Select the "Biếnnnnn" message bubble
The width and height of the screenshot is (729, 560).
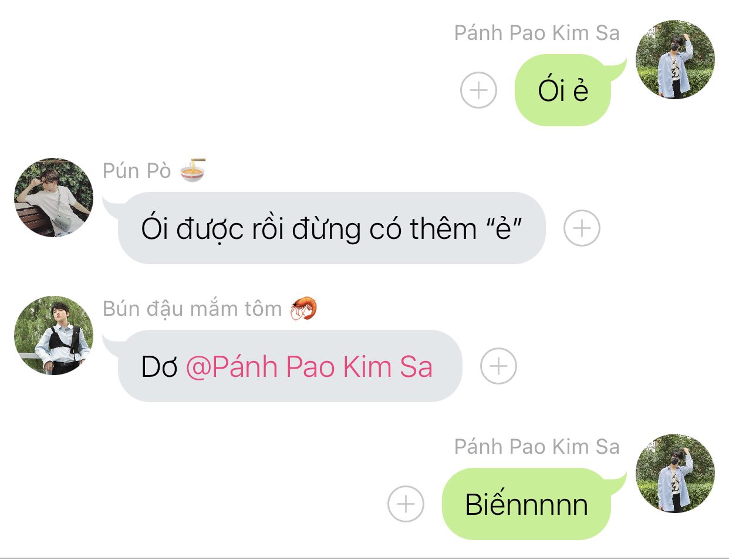pyautogui.click(x=526, y=504)
